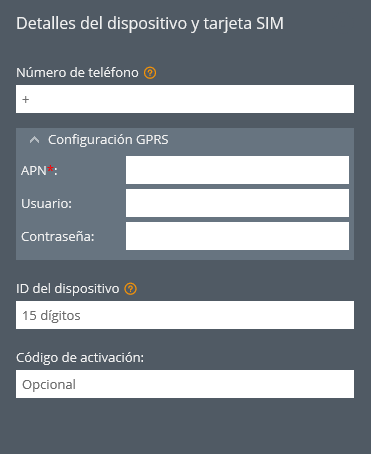Image resolution: width=371 pixels, height=454 pixels.
Task: Click the APN label text
Action: [34, 171]
